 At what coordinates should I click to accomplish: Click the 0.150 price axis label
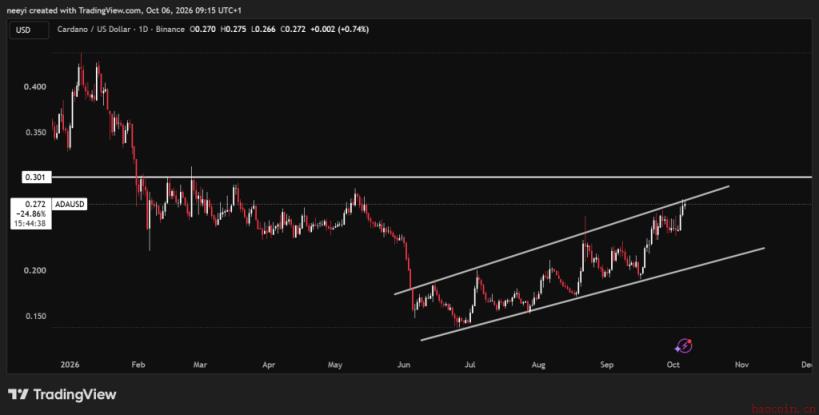tap(34, 316)
